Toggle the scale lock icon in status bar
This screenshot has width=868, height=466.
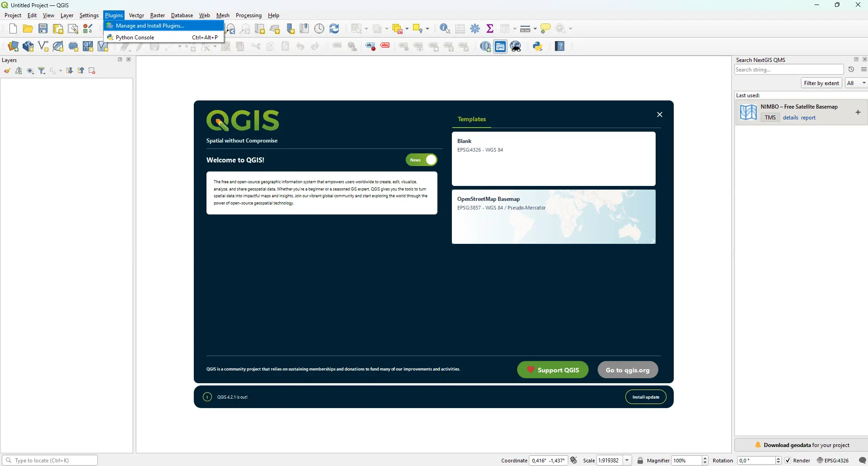tap(640, 460)
